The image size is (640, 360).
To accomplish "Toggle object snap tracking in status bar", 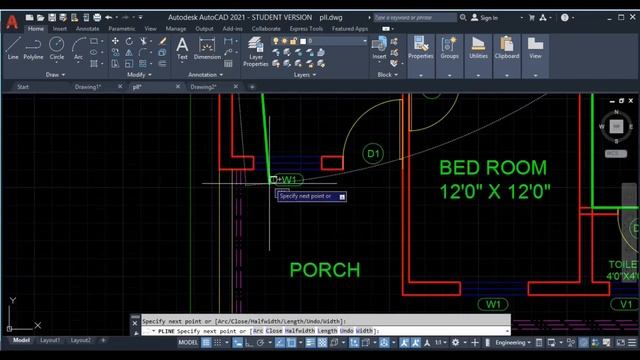I will 280,342.
